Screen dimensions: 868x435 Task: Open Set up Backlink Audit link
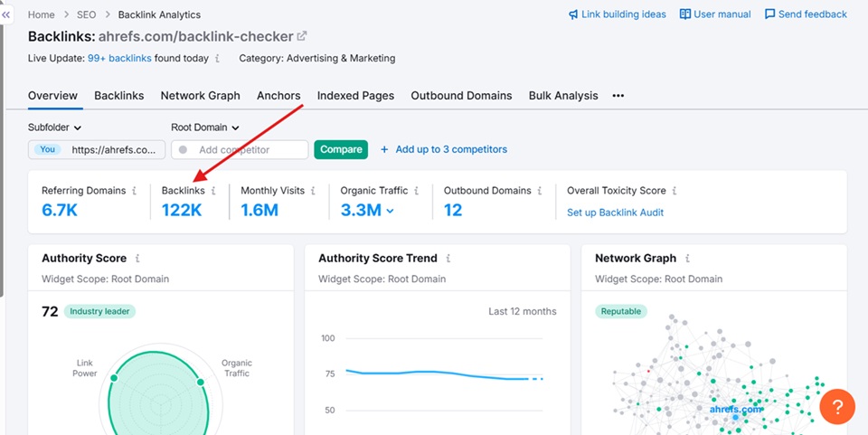[615, 213]
